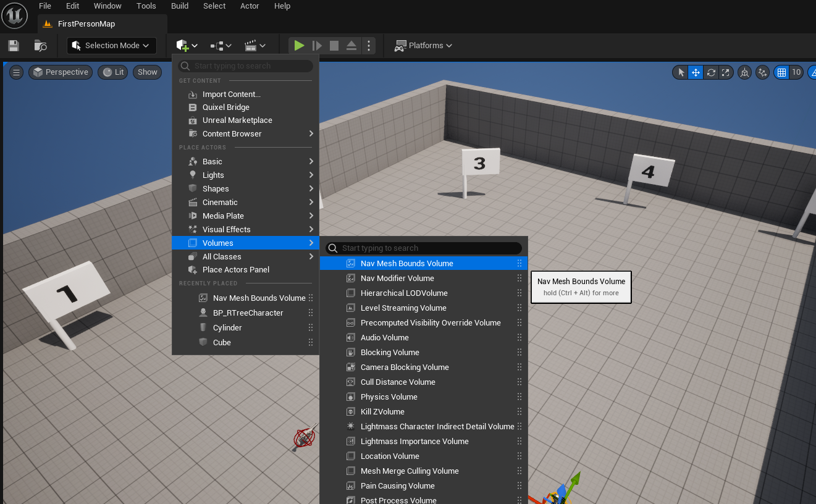Select the arrow Select objects tool
The image size is (816, 504).
(x=681, y=72)
